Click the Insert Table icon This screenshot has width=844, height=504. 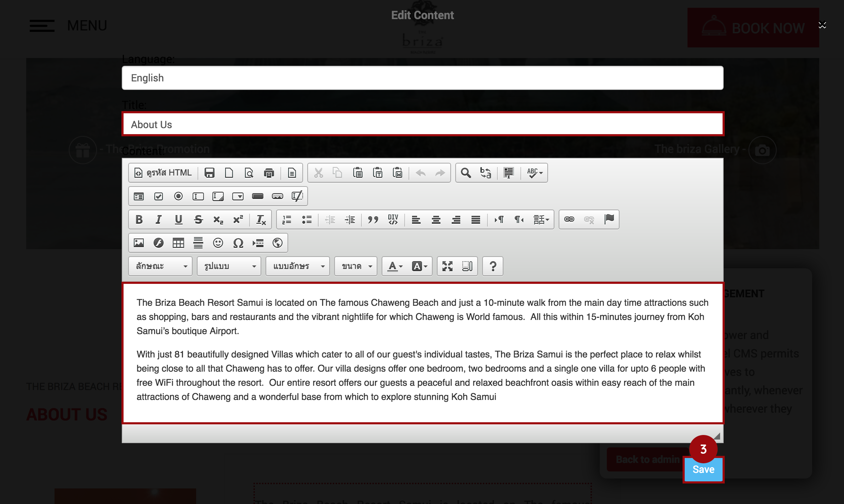[178, 243]
